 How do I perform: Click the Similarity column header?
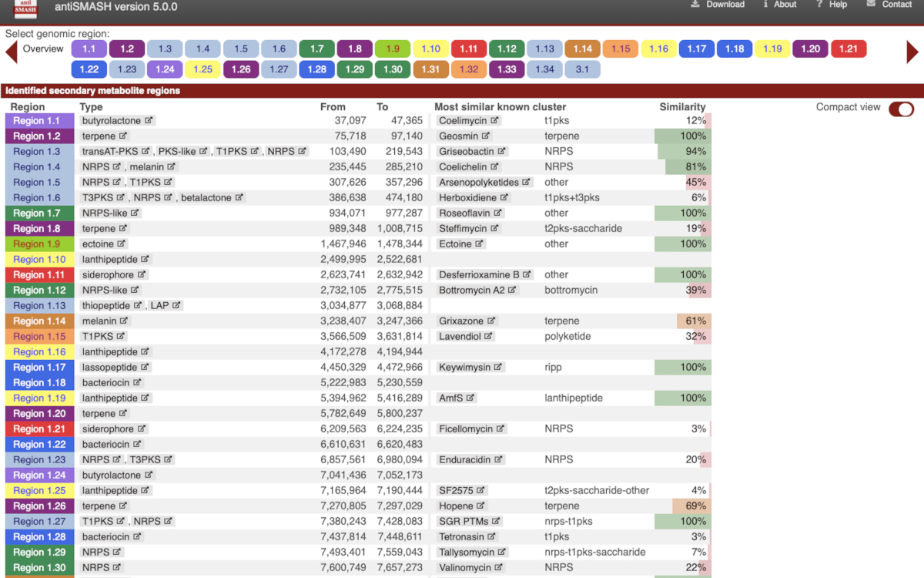(682, 107)
